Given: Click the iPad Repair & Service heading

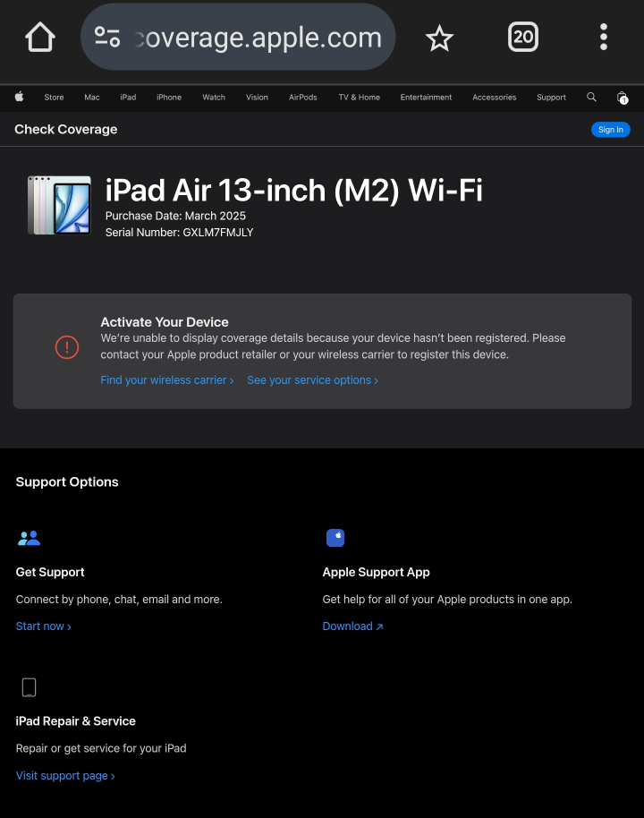Looking at the screenshot, I should point(76,721).
